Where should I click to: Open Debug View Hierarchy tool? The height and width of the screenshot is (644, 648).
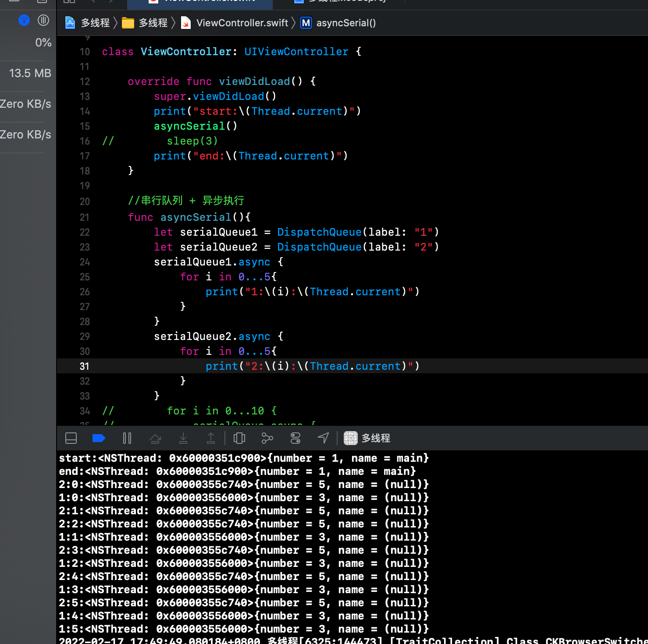click(x=239, y=438)
